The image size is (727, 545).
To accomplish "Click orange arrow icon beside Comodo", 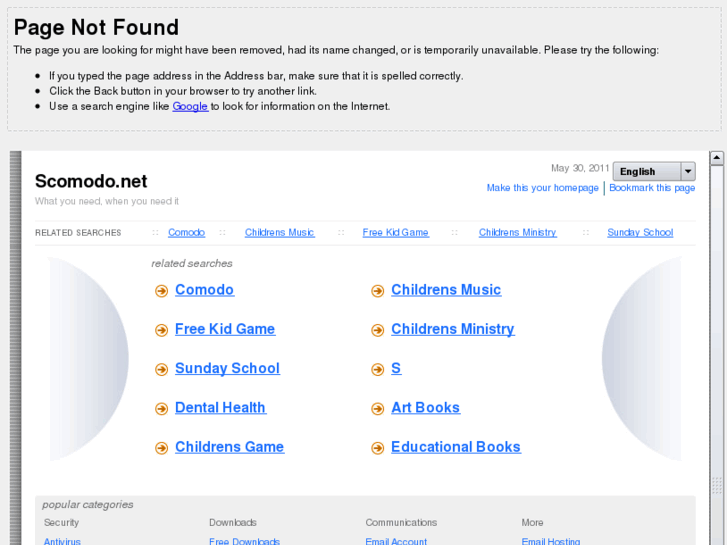I will tap(161, 291).
